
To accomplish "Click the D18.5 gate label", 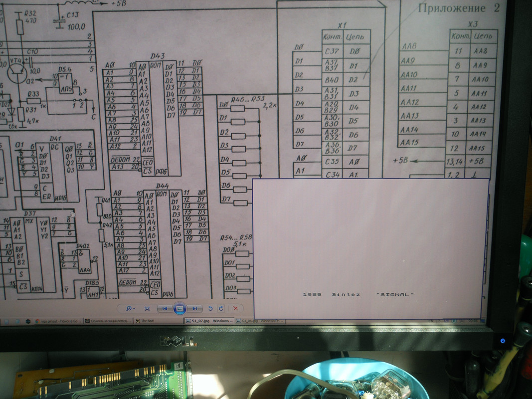I will [x=92, y=283].
